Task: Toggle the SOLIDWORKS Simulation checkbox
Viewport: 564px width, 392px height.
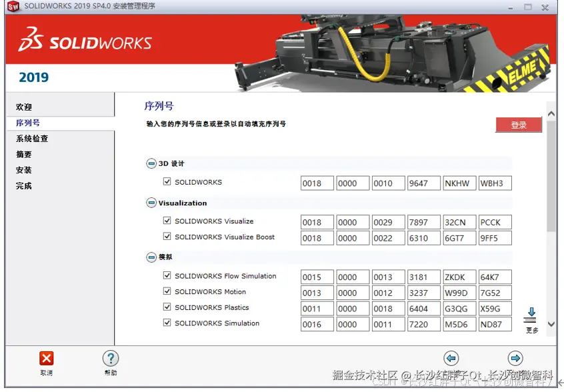Action: coord(167,322)
